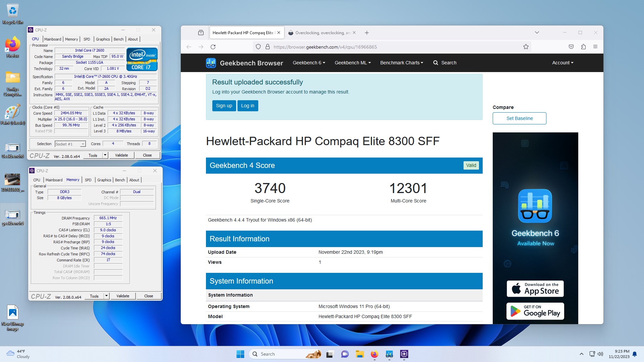Open the notifications bell in system tray
The image size is (644, 362).
(x=635, y=354)
